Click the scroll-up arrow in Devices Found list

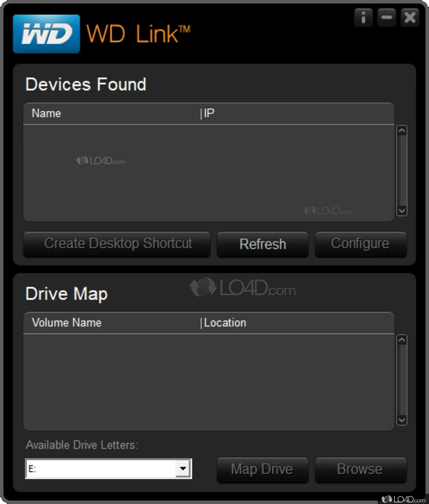click(402, 131)
